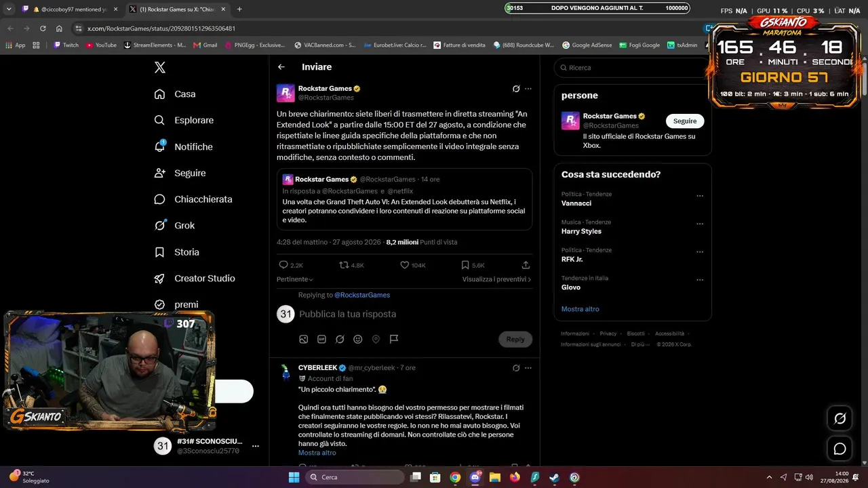This screenshot has width=868, height=488.
Task: Click the location pin icon in composer
Action: 376,339
